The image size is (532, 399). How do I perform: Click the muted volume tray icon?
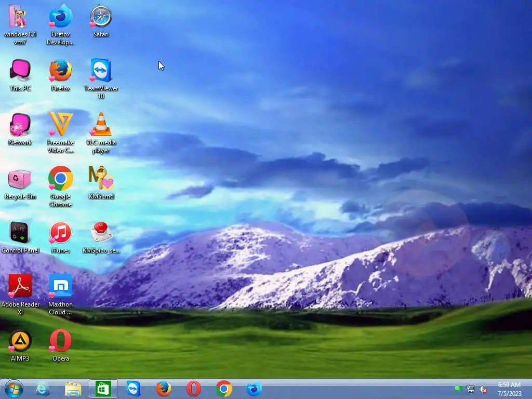483,389
